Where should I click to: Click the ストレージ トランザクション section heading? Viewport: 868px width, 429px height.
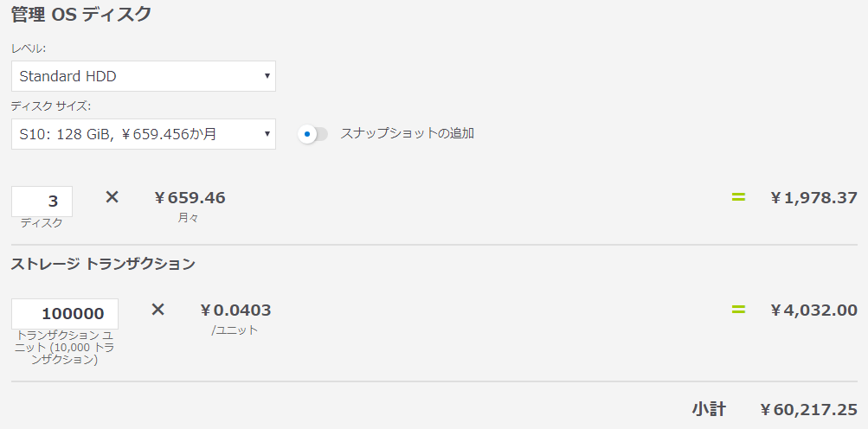[103, 264]
